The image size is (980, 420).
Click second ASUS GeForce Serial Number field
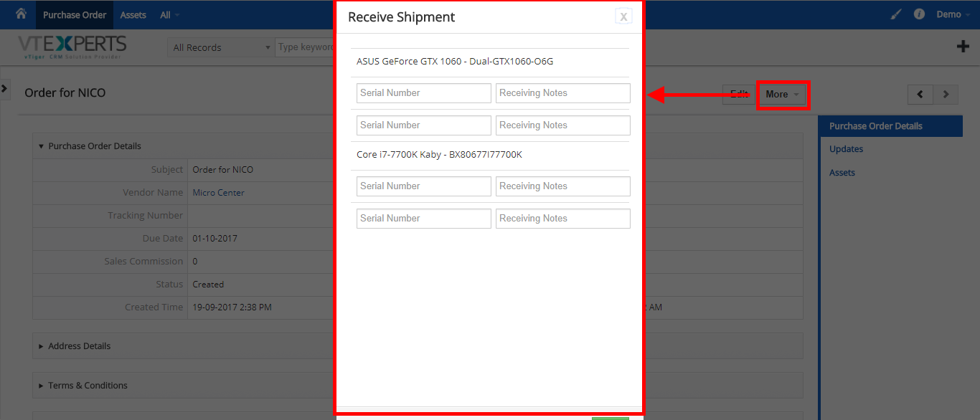(x=424, y=125)
